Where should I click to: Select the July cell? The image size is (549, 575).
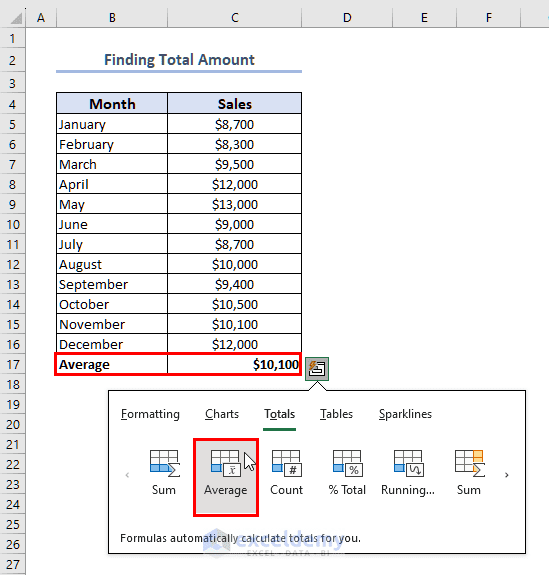(x=112, y=244)
